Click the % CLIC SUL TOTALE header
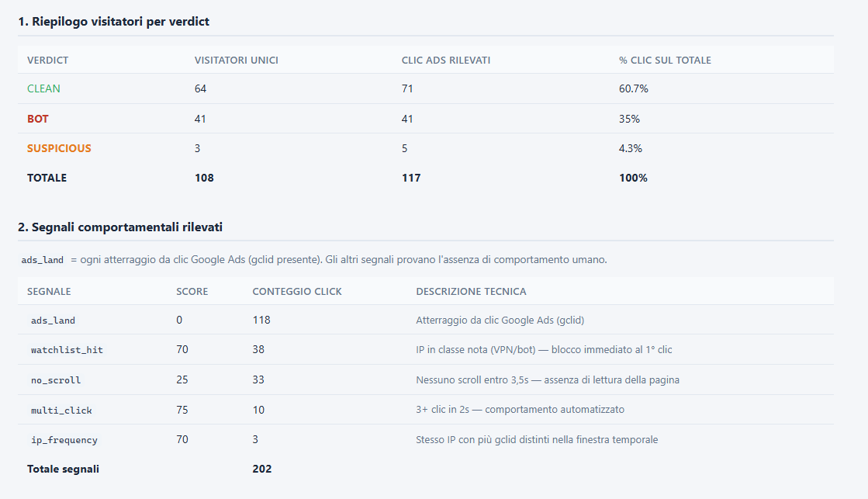The width and height of the screenshot is (868, 499). [665, 61]
